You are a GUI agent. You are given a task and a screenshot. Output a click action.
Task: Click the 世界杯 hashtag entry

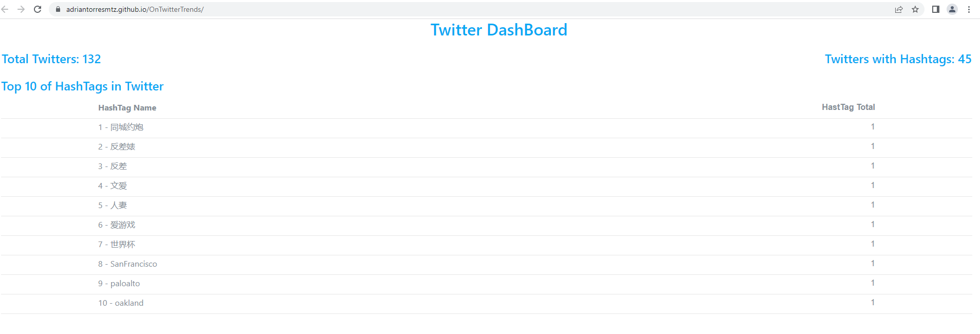(x=117, y=244)
